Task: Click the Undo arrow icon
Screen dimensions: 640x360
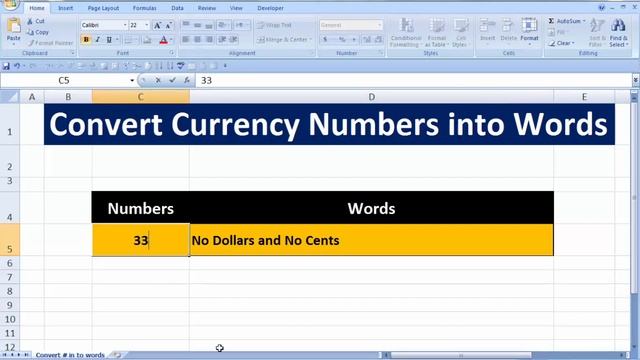Action: tap(17, 66)
